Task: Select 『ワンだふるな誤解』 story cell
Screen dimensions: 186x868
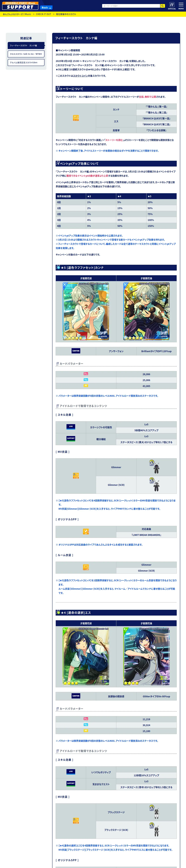Action: (156, 130)
